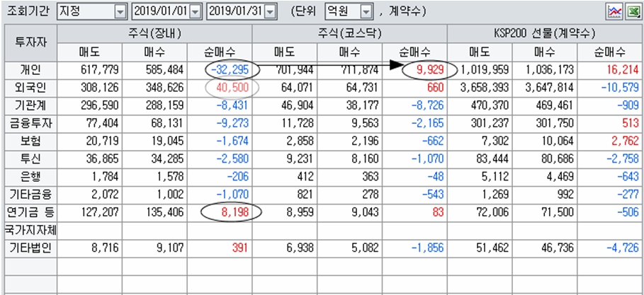
Task: Select the 외국인 investor row label
Action: [30, 88]
